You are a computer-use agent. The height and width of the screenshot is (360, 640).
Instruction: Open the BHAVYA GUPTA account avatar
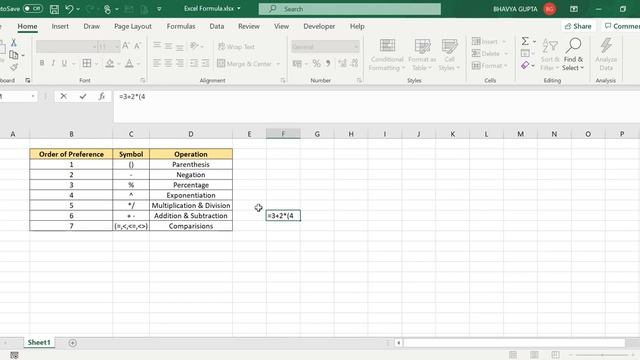[549, 9]
